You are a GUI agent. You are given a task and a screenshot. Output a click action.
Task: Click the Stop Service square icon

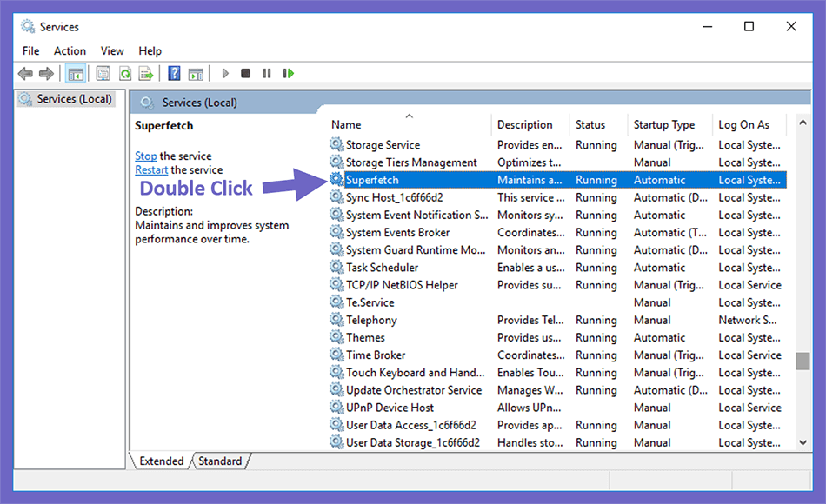(x=245, y=73)
